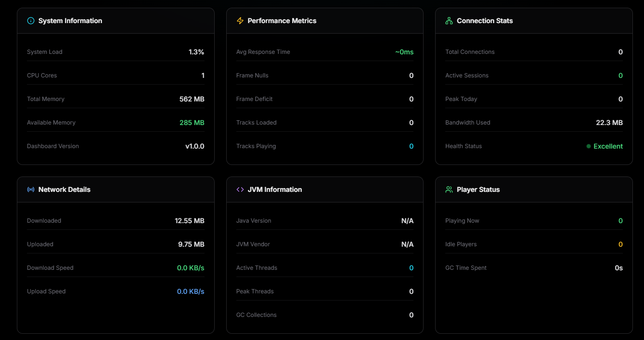Click the Upload Speed 0.0 KB/s value
The height and width of the screenshot is (340, 644).
pyautogui.click(x=191, y=291)
